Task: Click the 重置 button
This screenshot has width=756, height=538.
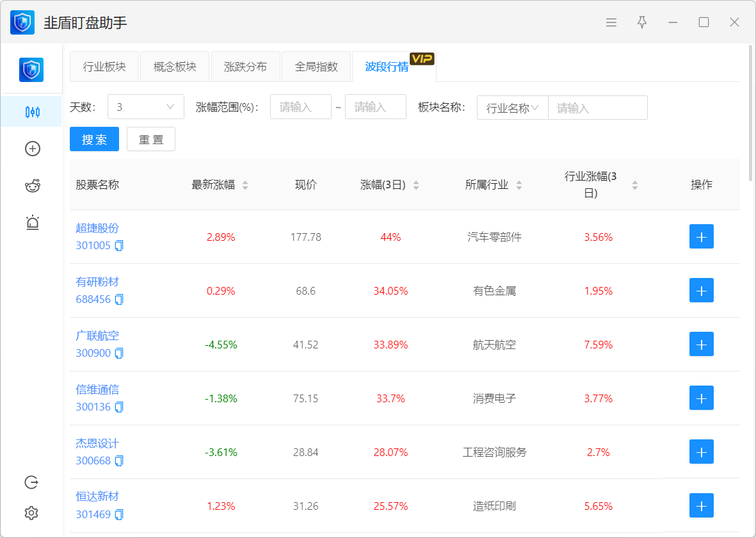Action: [x=151, y=140]
